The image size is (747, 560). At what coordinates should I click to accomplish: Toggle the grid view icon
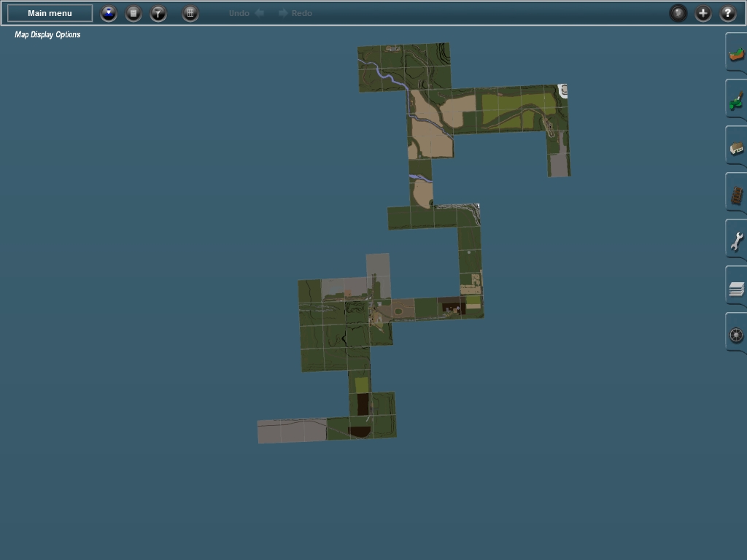[x=190, y=13]
